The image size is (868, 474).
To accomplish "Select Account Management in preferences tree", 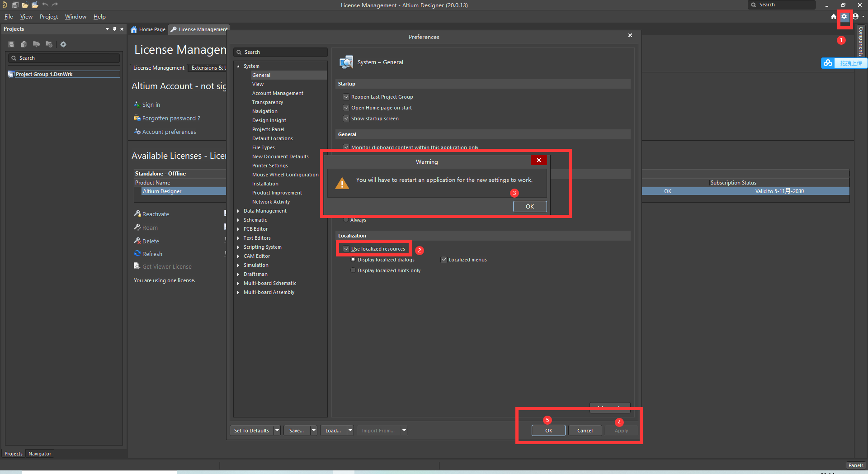I will (x=278, y=93).
